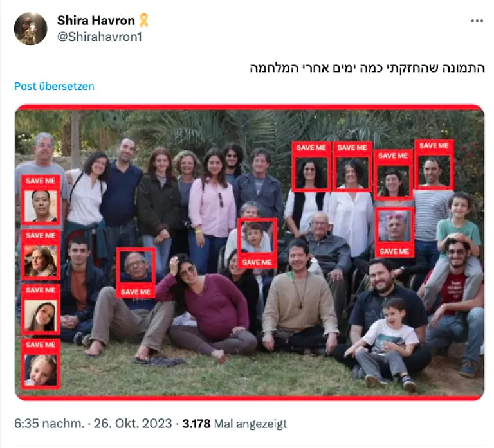Screen dimensions: 494x448
Task: Click the yellow ribbon emoji beside the name
Action: click(144, 21)
